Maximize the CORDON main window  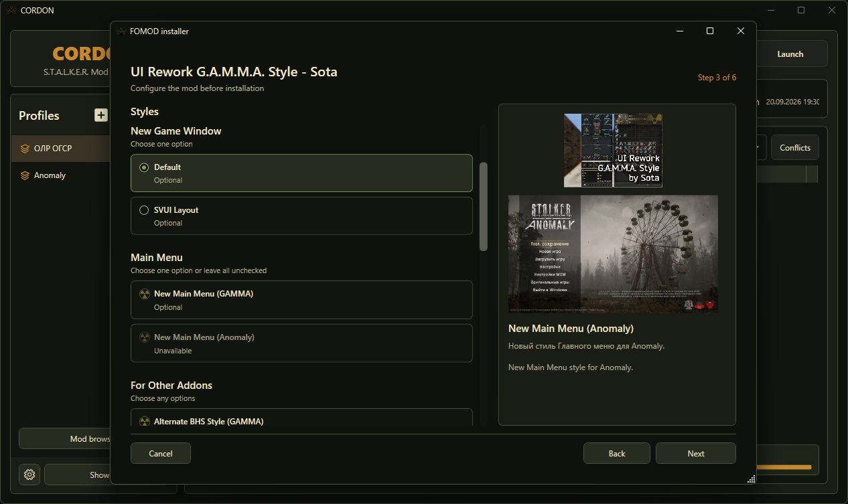(801, 10)
